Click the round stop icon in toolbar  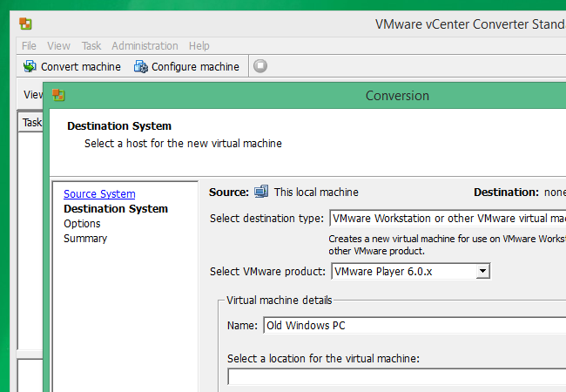[260, 66]
